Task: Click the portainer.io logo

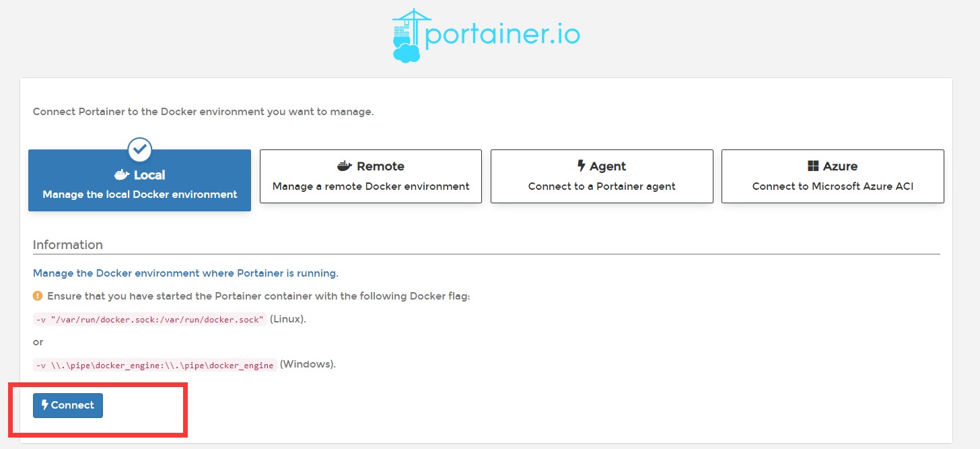Action: pos(486,35)
